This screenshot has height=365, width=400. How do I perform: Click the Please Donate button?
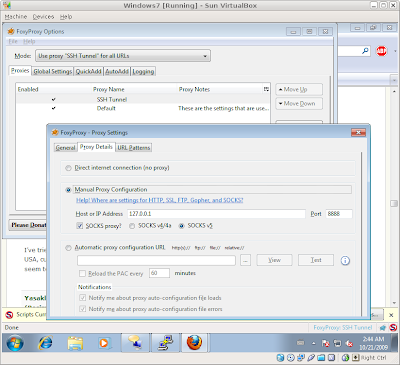[x=27, y=225]
